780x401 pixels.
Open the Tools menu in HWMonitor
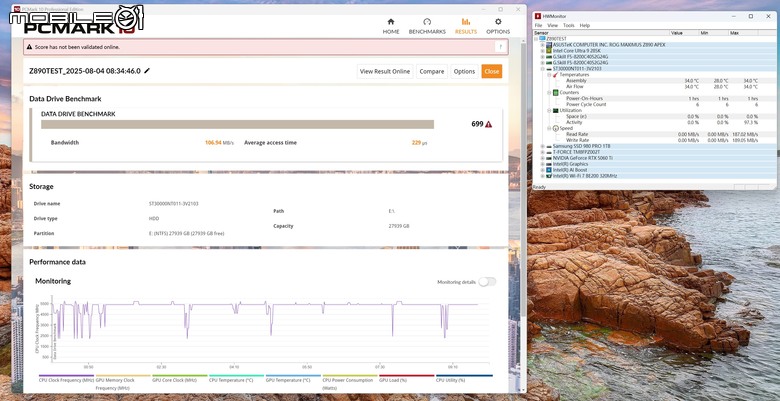pos(569,25)
